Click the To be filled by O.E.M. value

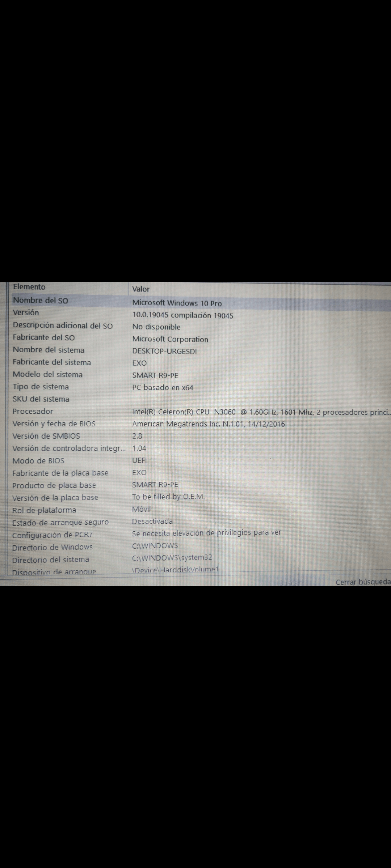click(x=168, y=497)
